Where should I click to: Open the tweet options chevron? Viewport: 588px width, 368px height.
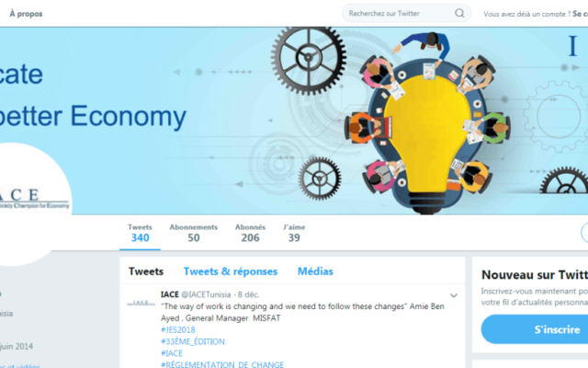tap(454, 296)
